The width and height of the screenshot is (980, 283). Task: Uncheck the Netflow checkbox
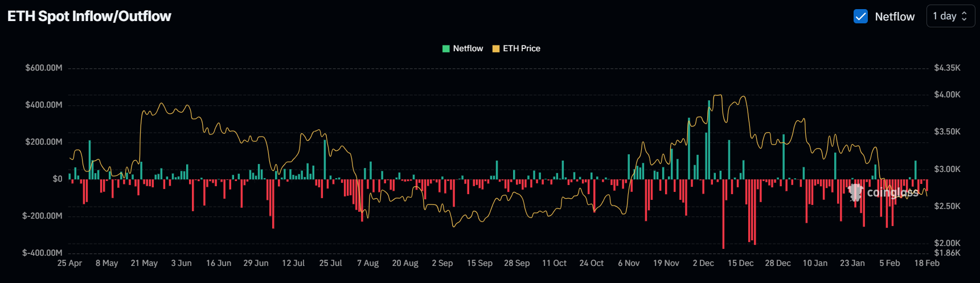pos(860,17)
